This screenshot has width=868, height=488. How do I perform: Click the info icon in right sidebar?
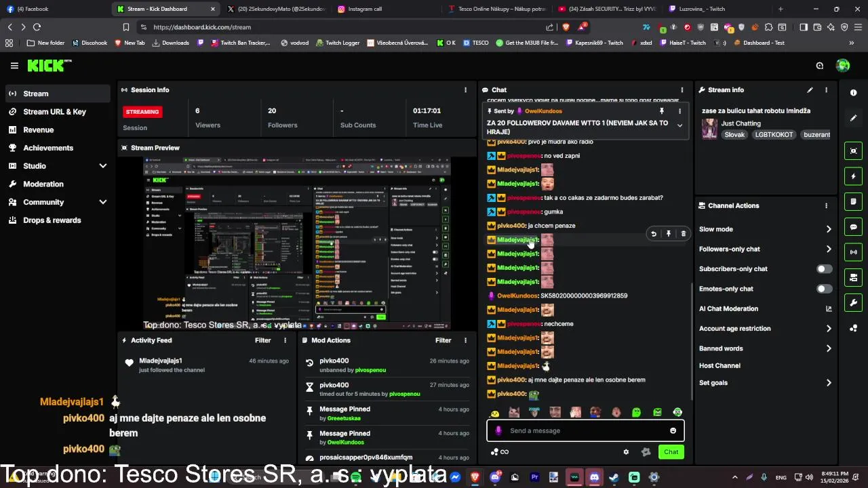click(853, 93)
